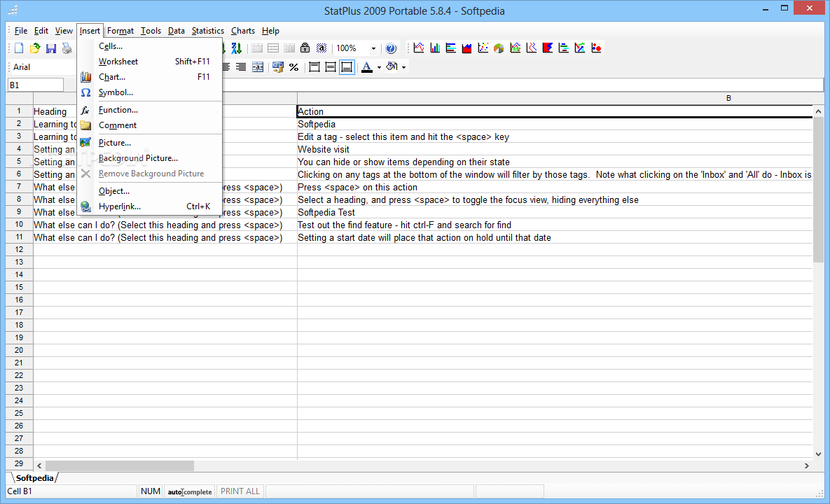The image size is (830, 504).
Task: Click the fx icon beside Function
Action: pos(85,110)
